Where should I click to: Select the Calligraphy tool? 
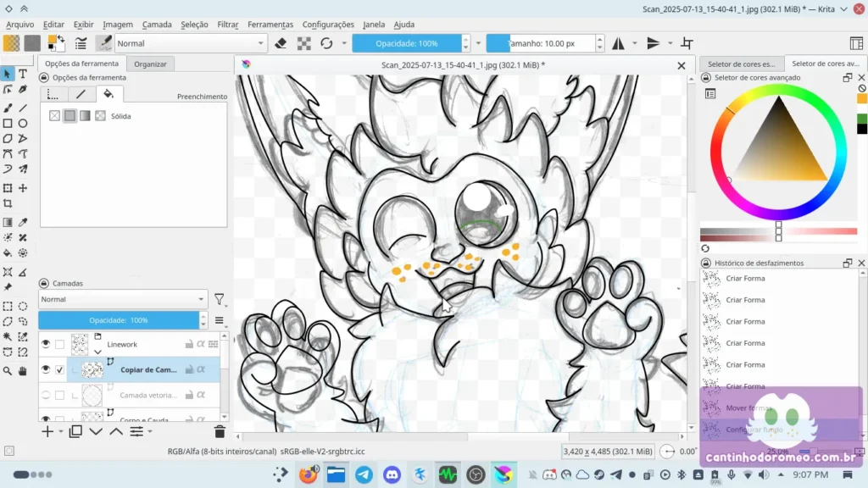[23, 89]
